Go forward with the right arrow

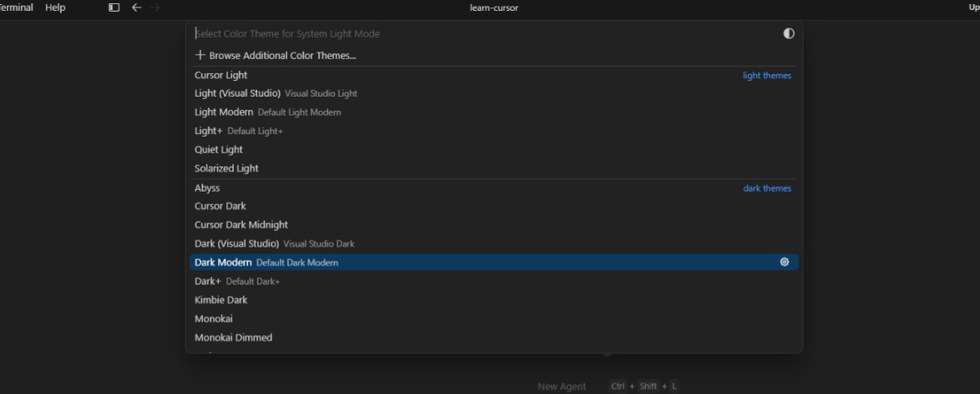[156, 7]
